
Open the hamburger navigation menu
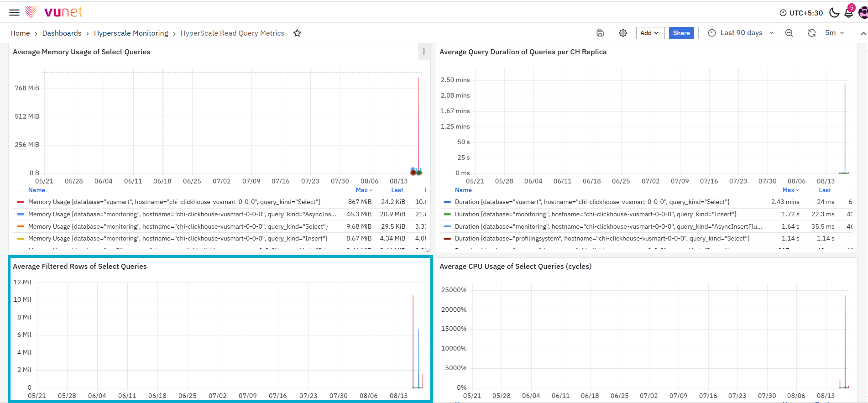[14, 12]
